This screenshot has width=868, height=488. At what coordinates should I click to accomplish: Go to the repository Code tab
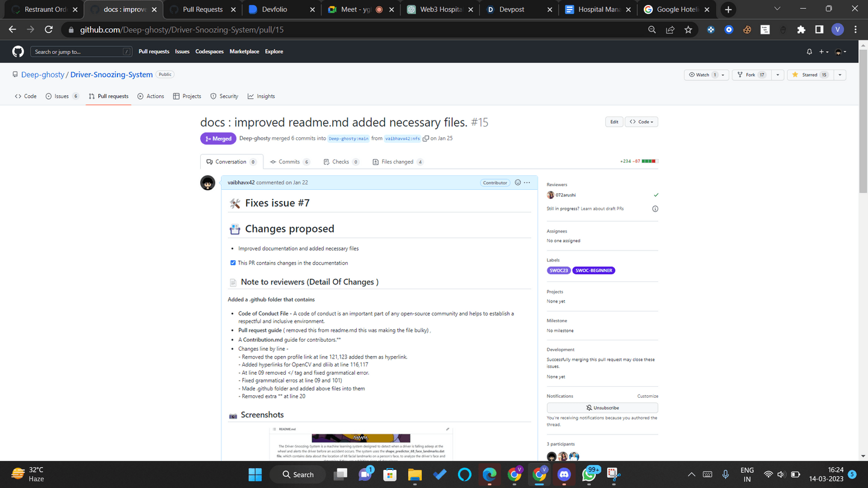[x=25, y=96]
